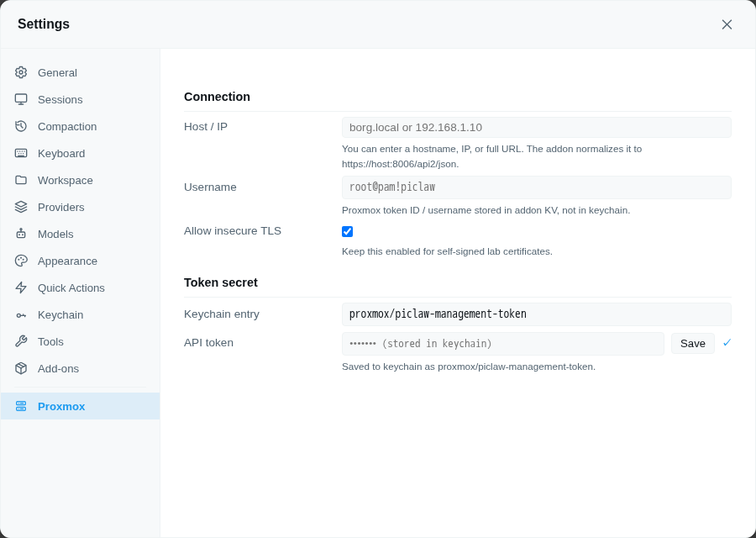The width and height of the screenshot is (756, 538).
Task: Select Keyboard in the sidebar
Action: (x=80, y=154)
